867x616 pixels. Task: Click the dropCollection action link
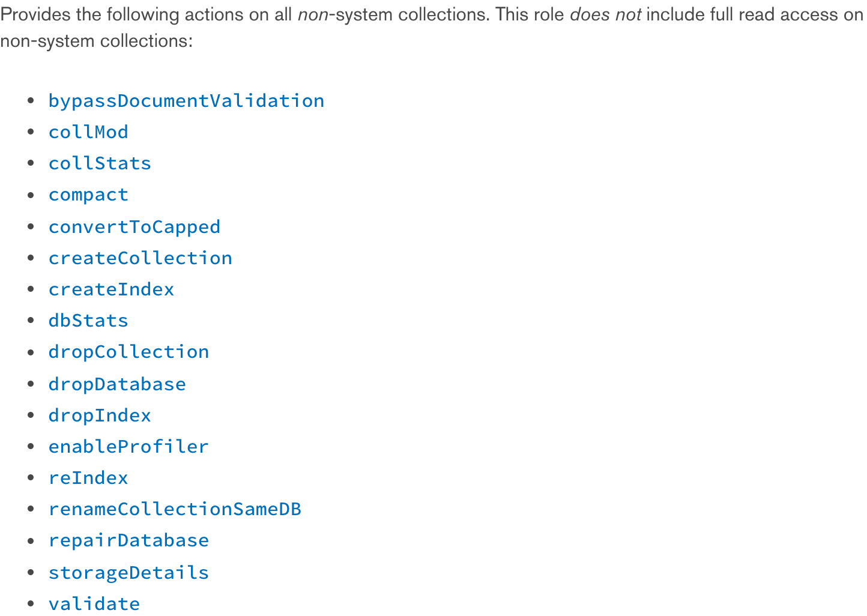click(x=128, y=352)
